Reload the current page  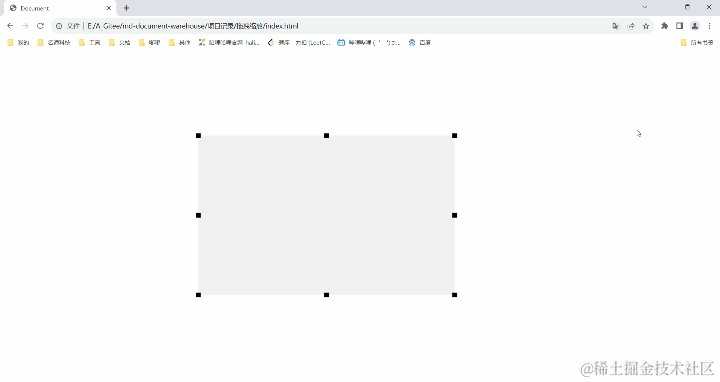40,26
